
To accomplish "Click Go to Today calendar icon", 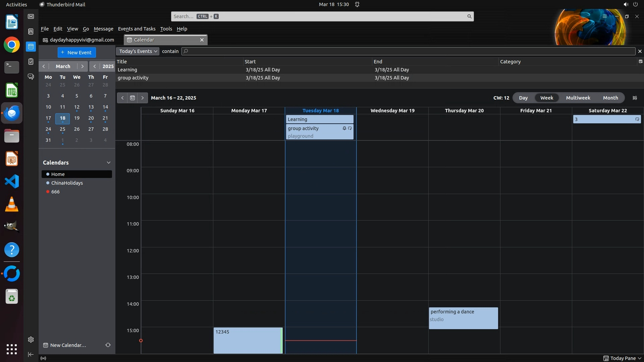I will (132, 98).
